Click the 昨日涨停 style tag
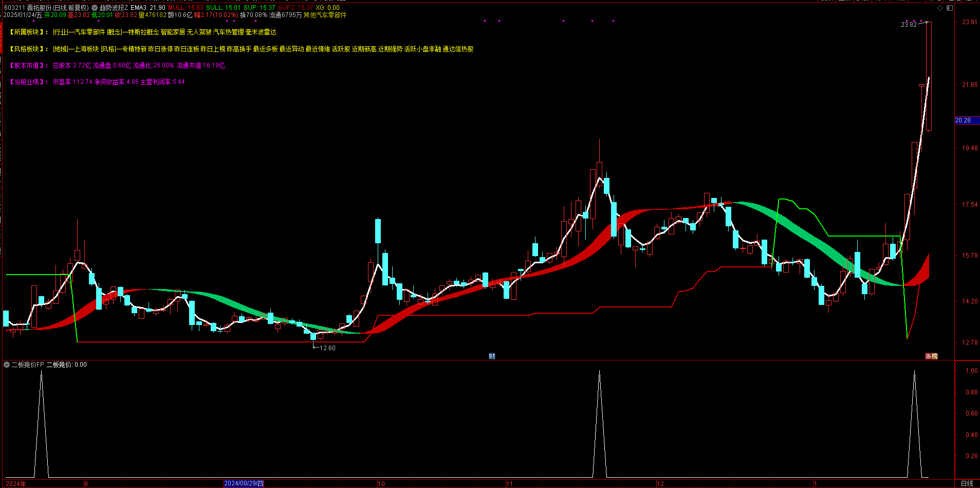This screenshot has height=488, width=980. (160, 49)
